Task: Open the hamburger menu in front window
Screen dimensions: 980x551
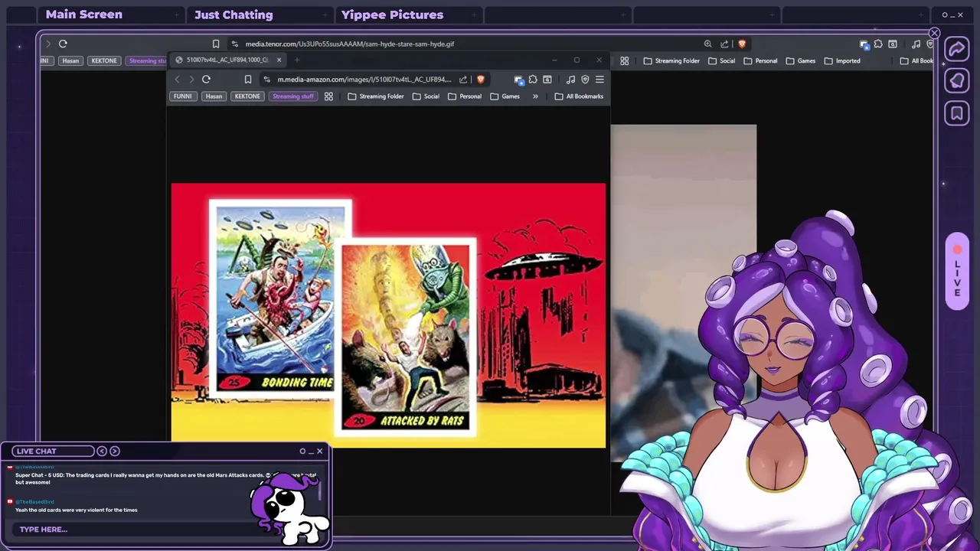Action: (x=599, y=80)
